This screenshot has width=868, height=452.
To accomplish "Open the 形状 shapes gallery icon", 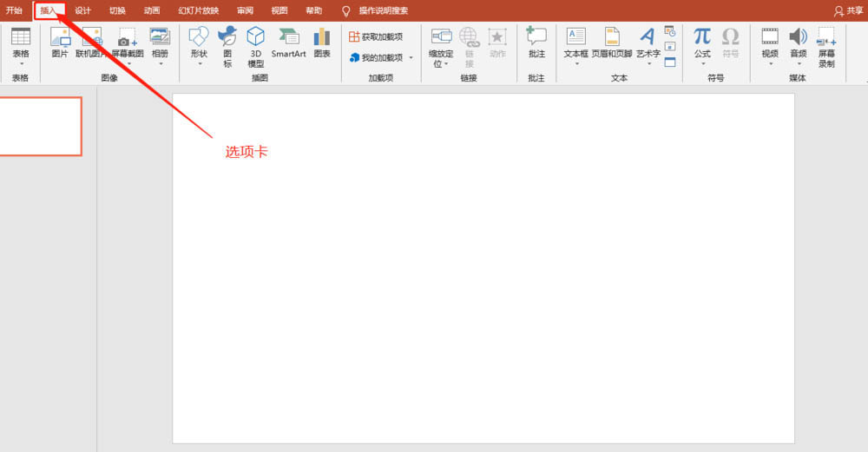I will pyautogui.click(x=199, y=36).
